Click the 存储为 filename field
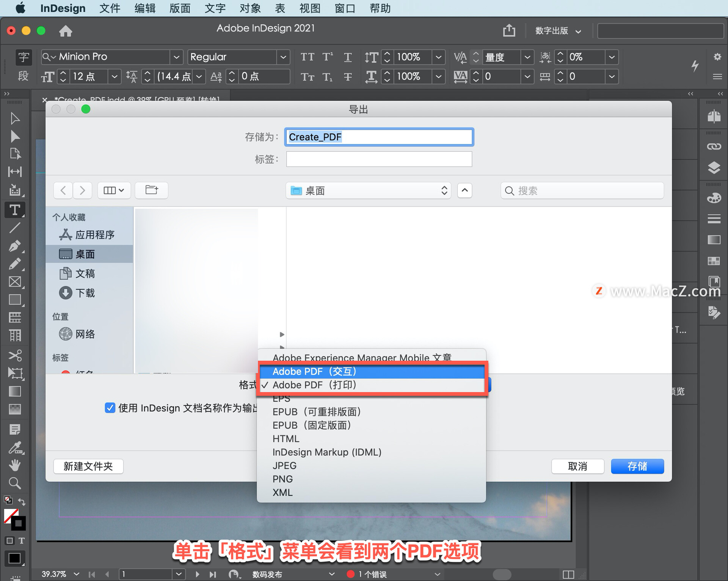Screen dimensions: 728x581 tap(379, 137)
